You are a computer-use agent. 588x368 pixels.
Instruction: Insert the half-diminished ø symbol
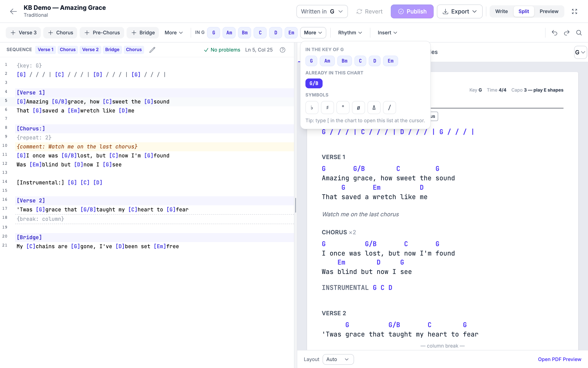(x=358, y=108)
